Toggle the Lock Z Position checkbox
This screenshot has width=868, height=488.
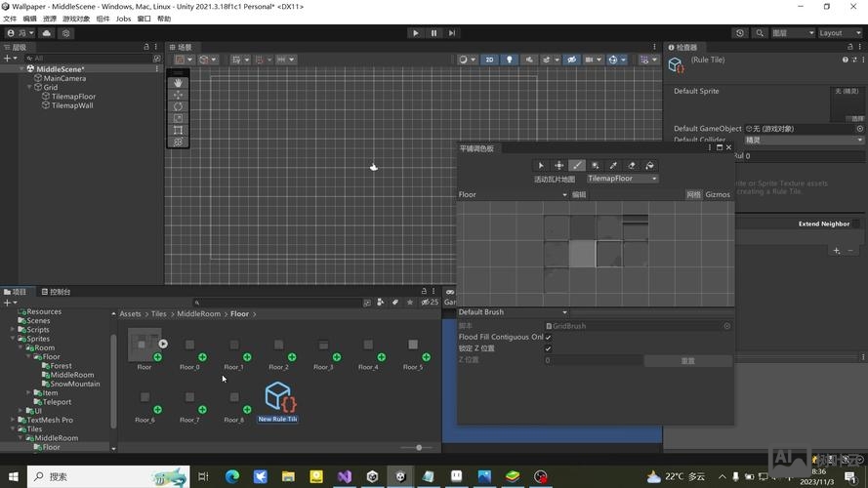[548, 348]
